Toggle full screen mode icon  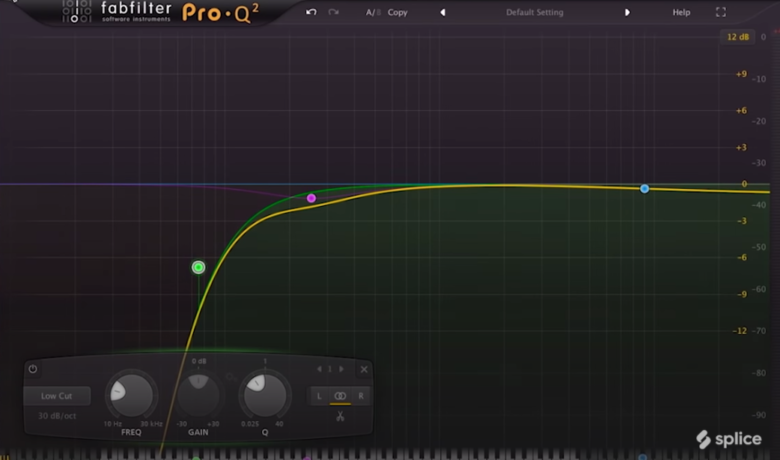pyautogui.click(x=721, y=12)
